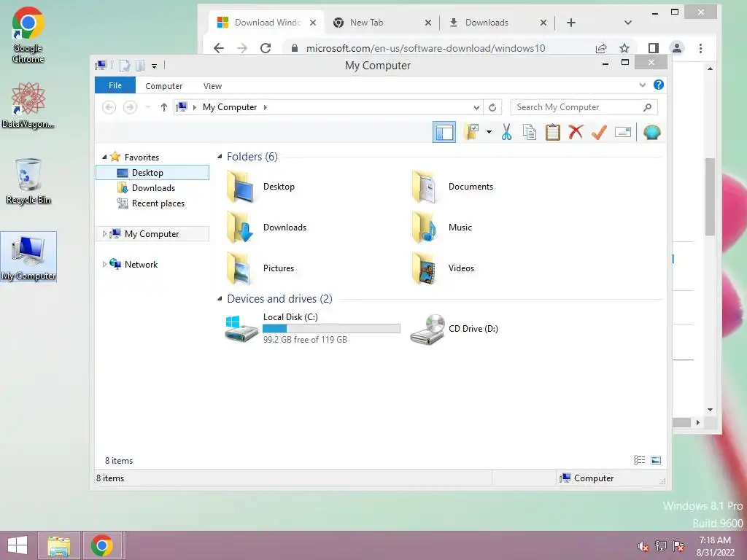Screen dimensions: 747x560
Task: Open the folder options dropdown arrow
Action: pyautogui.click(x=489, y=132)
